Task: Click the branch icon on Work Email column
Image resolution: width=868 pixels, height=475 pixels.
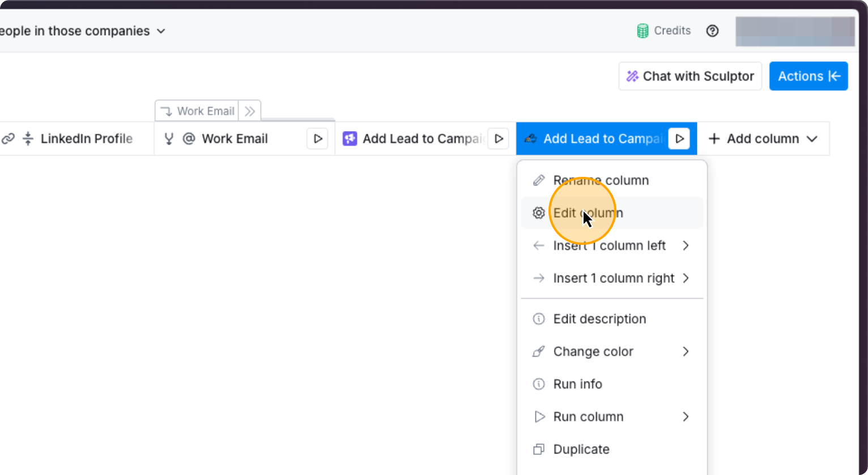Action: coord(168,138)
